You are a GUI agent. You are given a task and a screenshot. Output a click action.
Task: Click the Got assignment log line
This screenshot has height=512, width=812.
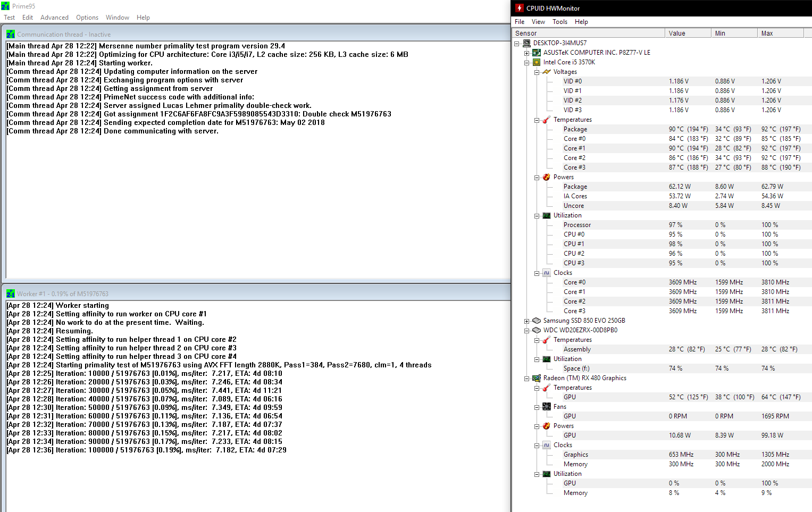tap(199, 114)
